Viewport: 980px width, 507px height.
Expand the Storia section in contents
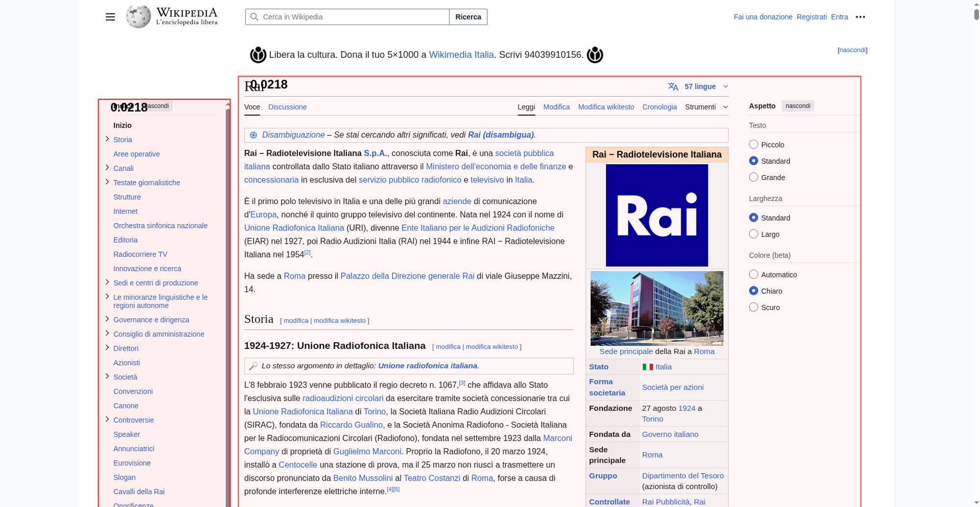click(x=107, y=139)
